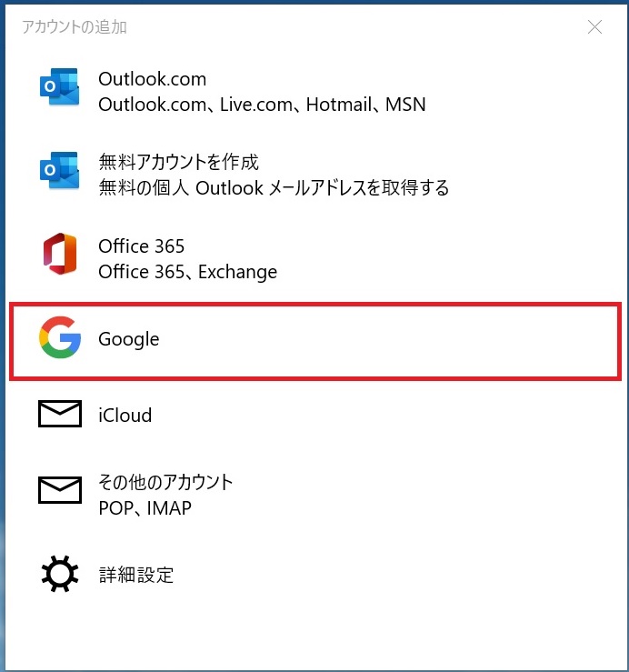Choose 無料アカウントを作成 to create a free account
The width and height of the screenshot is (629, 672).
click(x=178, y=163)
